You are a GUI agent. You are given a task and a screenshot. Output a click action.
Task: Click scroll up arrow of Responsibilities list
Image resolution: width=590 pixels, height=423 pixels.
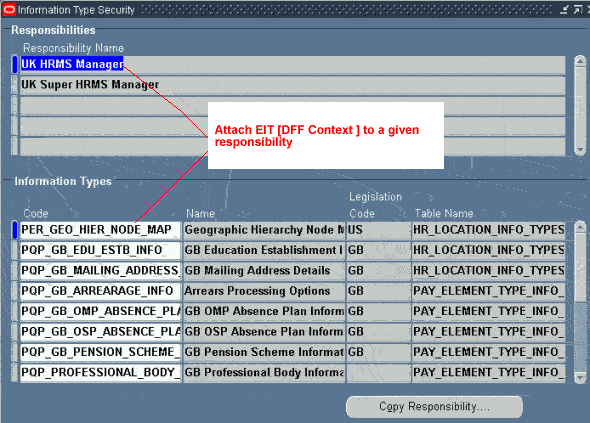coord(580,61)
